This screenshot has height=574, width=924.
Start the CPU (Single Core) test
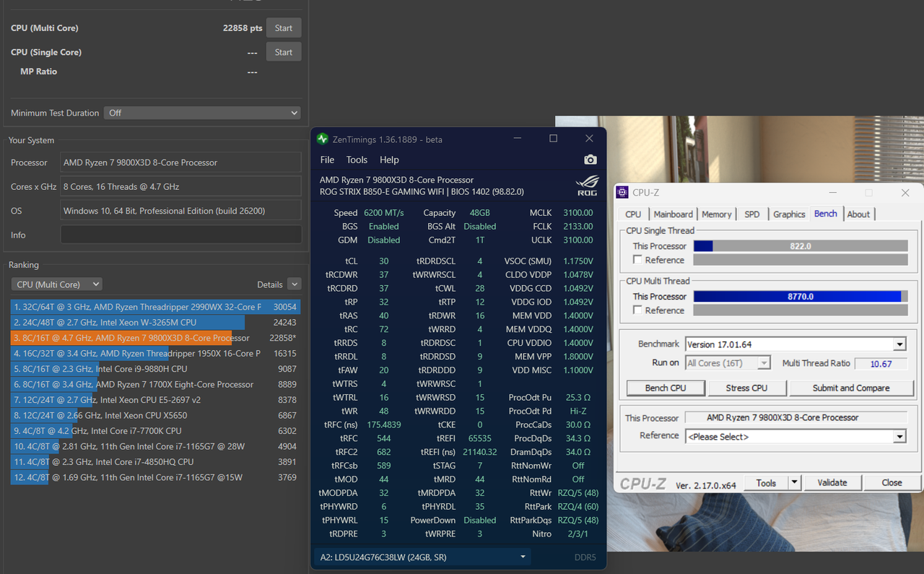point(284,52)
